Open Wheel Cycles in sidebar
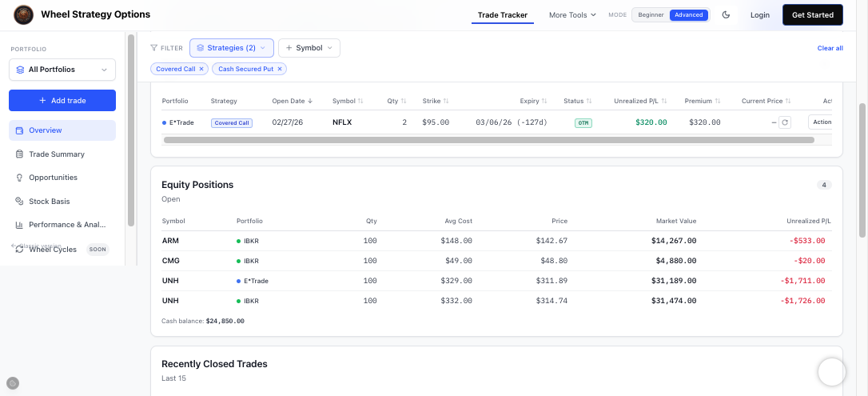Image resolution: width=868 pixels, height=396 pixels. click(x=62, y=250)
